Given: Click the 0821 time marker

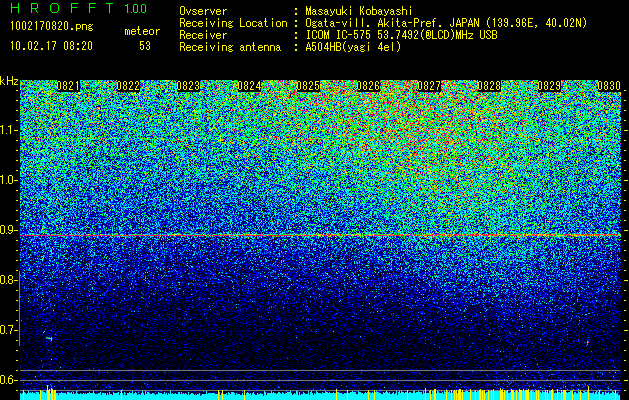Looking at the screenshot, I should tap(68, 86).
